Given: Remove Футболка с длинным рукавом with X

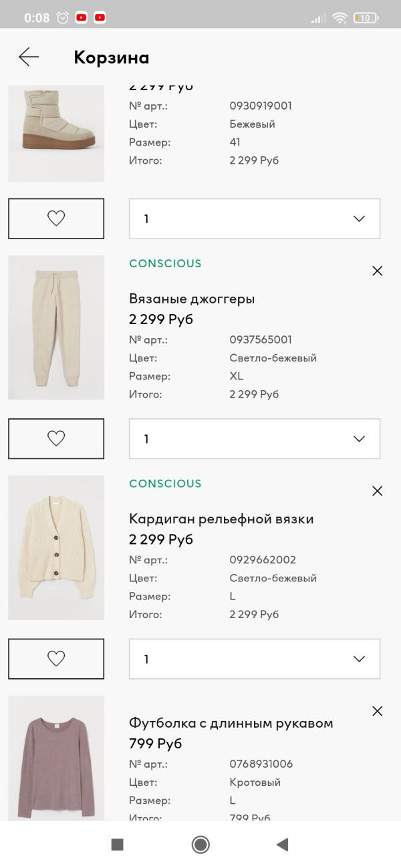Looking at the screenshot, I should (x=377, y=711).
